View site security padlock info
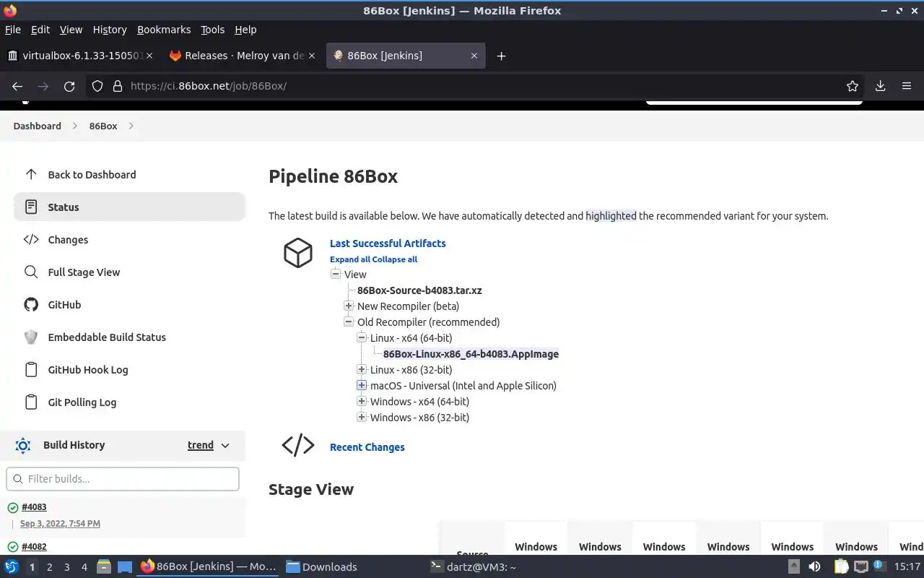Screen dimensions: 924x578 coord(117,86)
